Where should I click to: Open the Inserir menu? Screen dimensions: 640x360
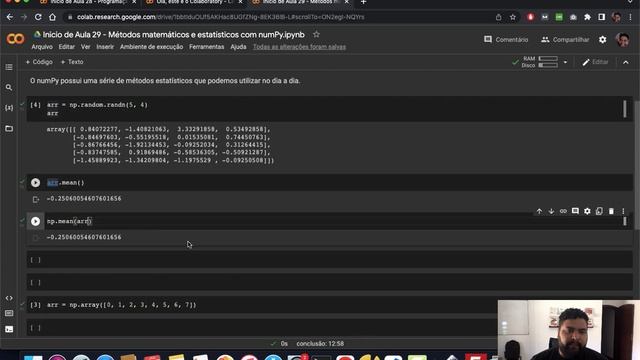point(105,47)
